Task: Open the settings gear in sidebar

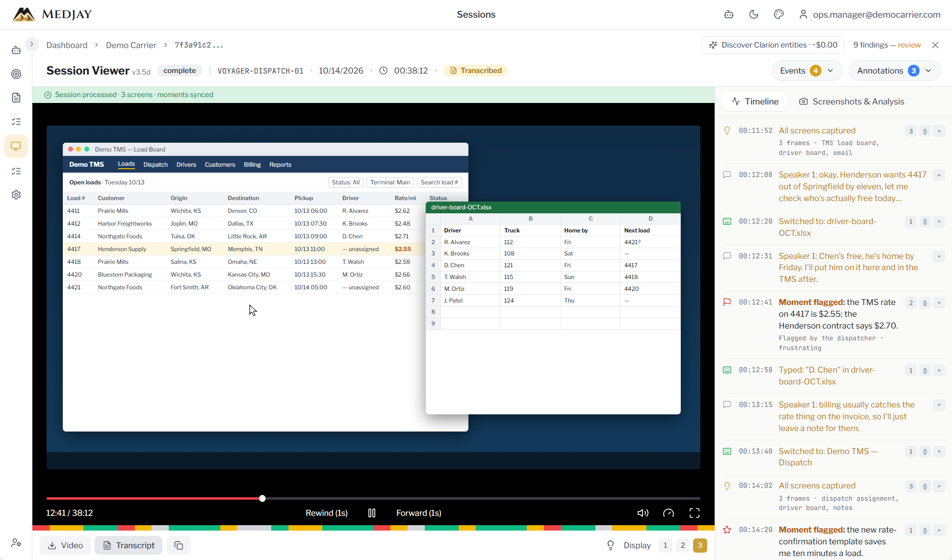Action: [16, 195]
